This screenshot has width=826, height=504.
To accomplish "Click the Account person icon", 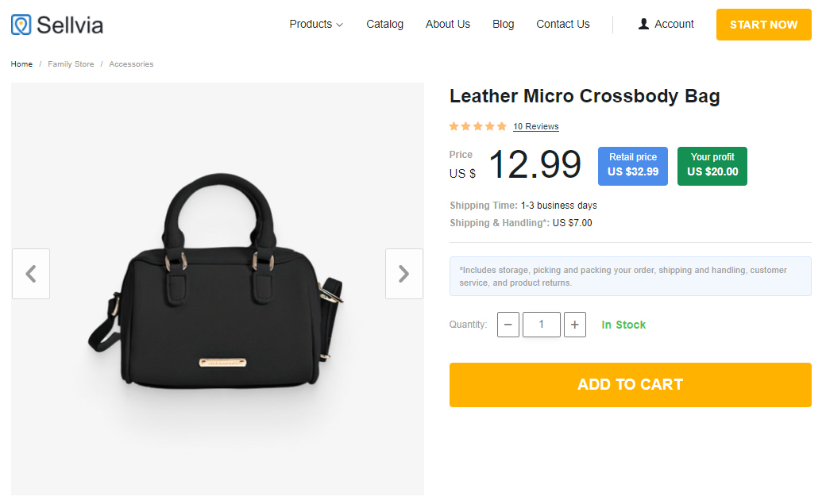I will [x=643, y=25].
